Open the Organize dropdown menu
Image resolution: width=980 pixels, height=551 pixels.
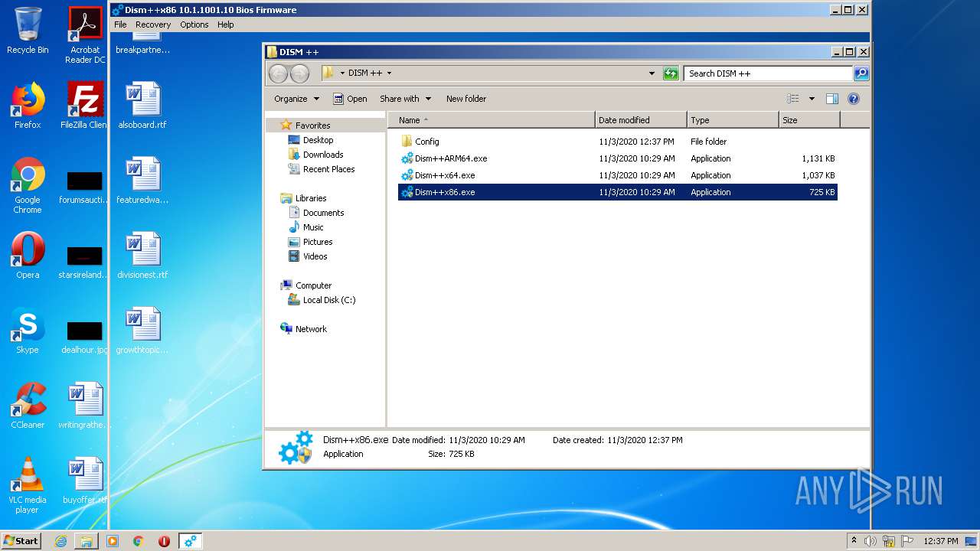tap(296, 99)
